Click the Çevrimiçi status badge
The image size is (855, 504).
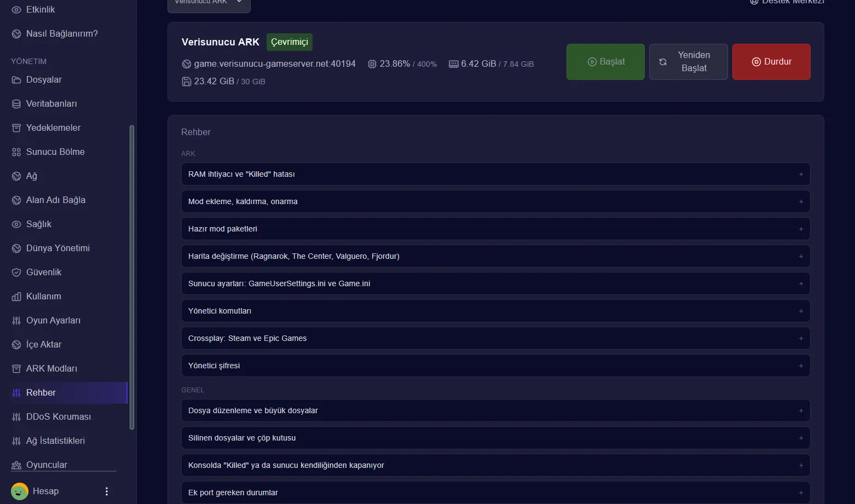290,42
